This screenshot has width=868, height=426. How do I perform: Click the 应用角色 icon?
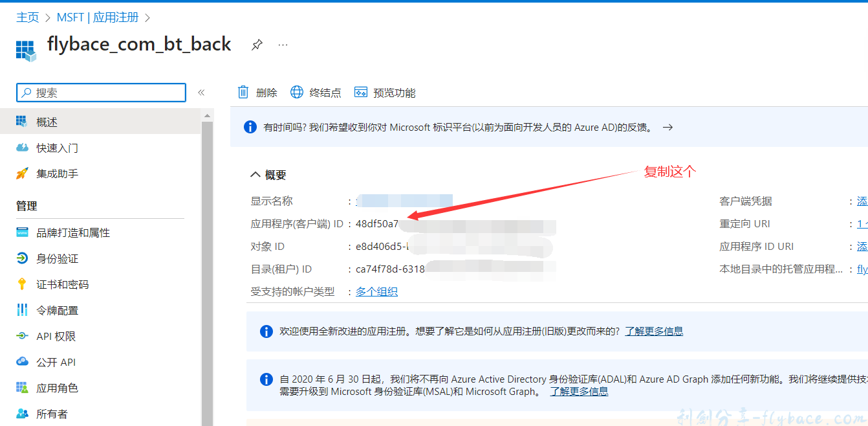pyautogui.click(x=22, y=388)
